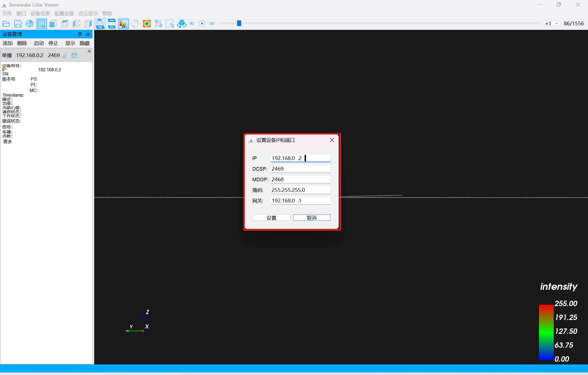This screenshot has height=375, width=588.
Task: Select the right-face cube view icon
Action: (88, 24)
